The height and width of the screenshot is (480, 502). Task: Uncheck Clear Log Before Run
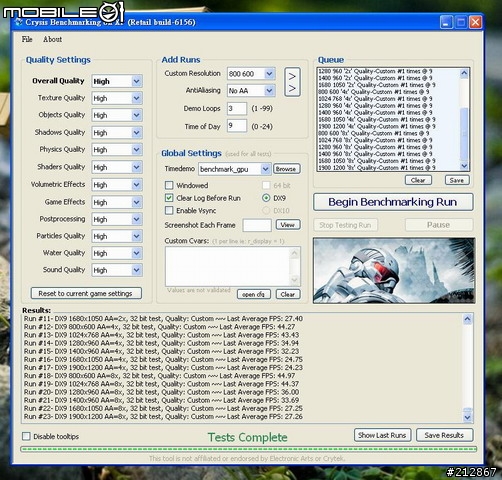point(169,198)
